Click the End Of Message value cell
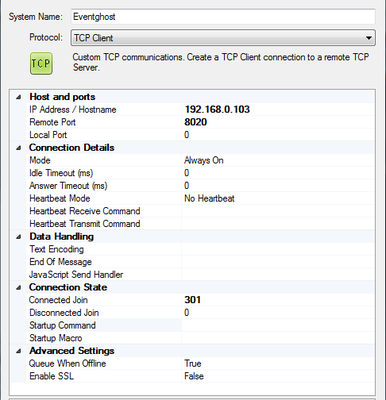 pos(278,262)
